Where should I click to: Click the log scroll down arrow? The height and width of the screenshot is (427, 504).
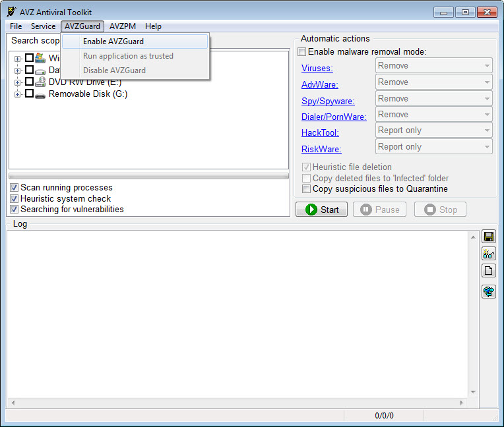click(473, 391)
